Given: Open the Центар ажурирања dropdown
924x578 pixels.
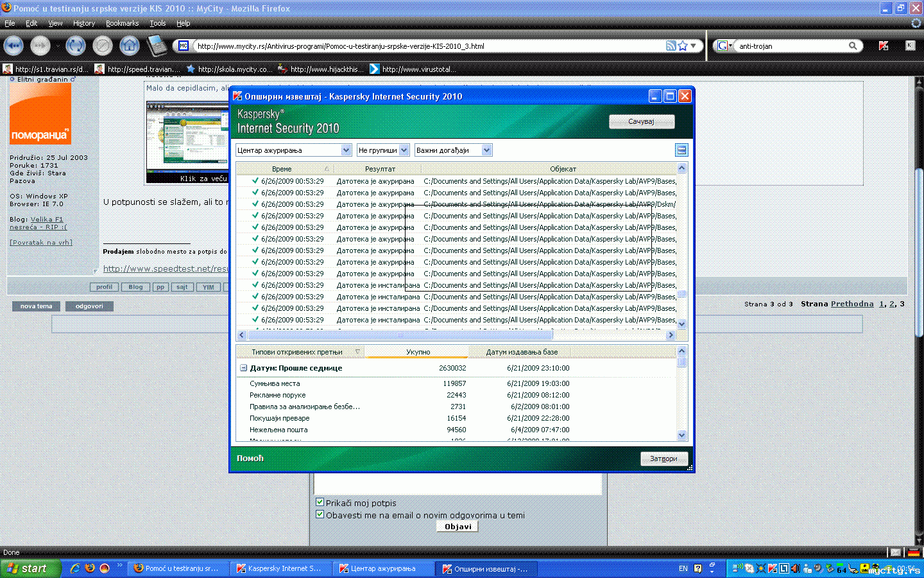Looking at the screenshot, I should coord(294,150).
